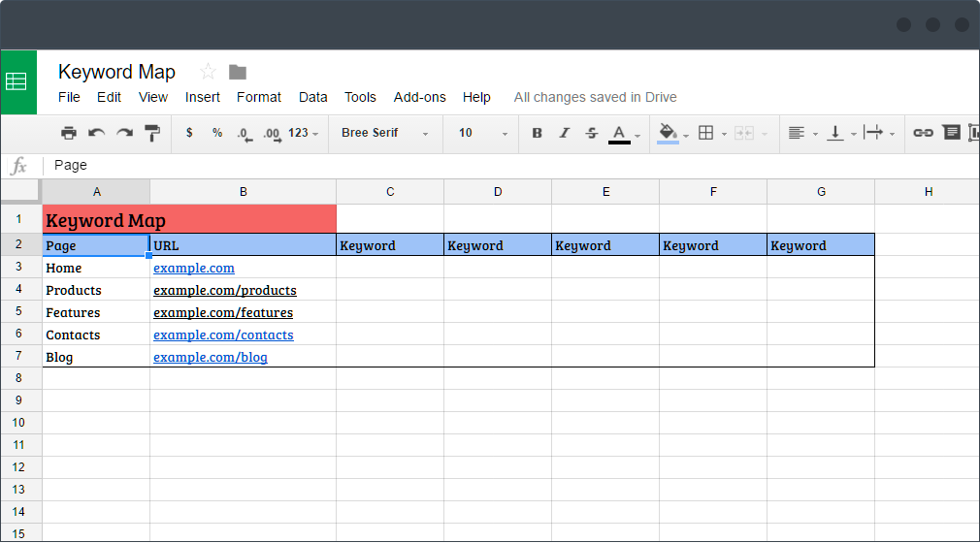This screenshot has height=543, width=980.
Task: Toggle italic formatting
Action: [x=565, y=133]
